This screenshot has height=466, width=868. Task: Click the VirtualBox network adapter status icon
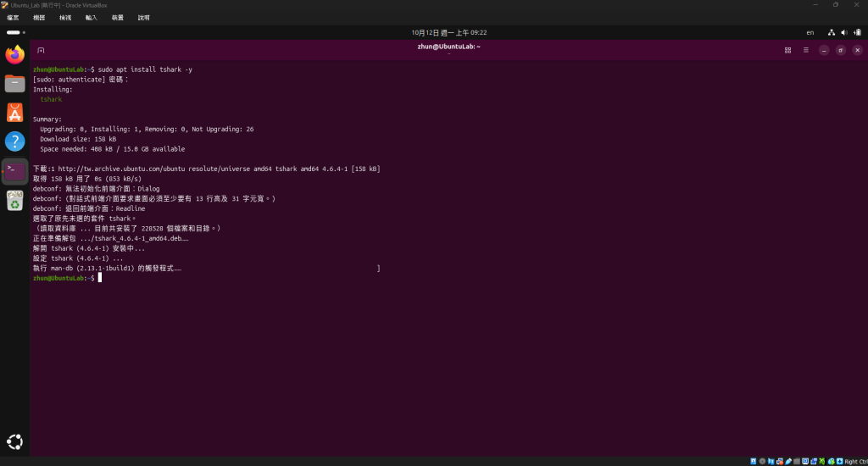(780, 461)
